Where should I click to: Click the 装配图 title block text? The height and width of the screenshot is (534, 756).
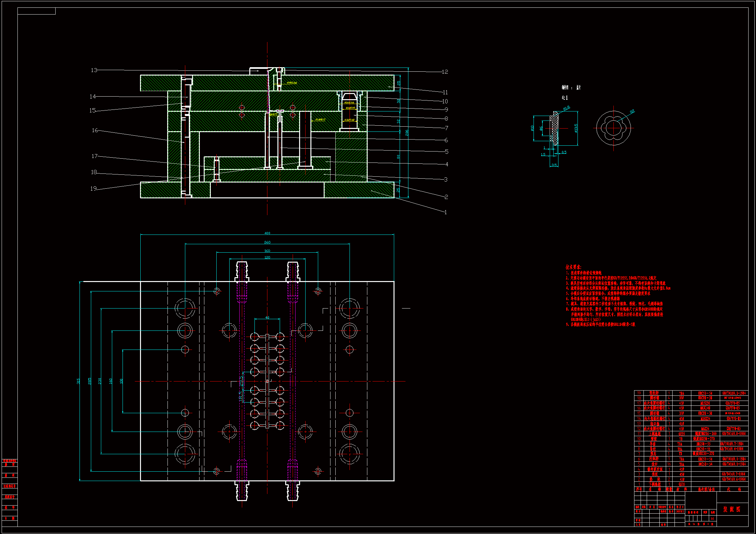[x=732, y=509]
